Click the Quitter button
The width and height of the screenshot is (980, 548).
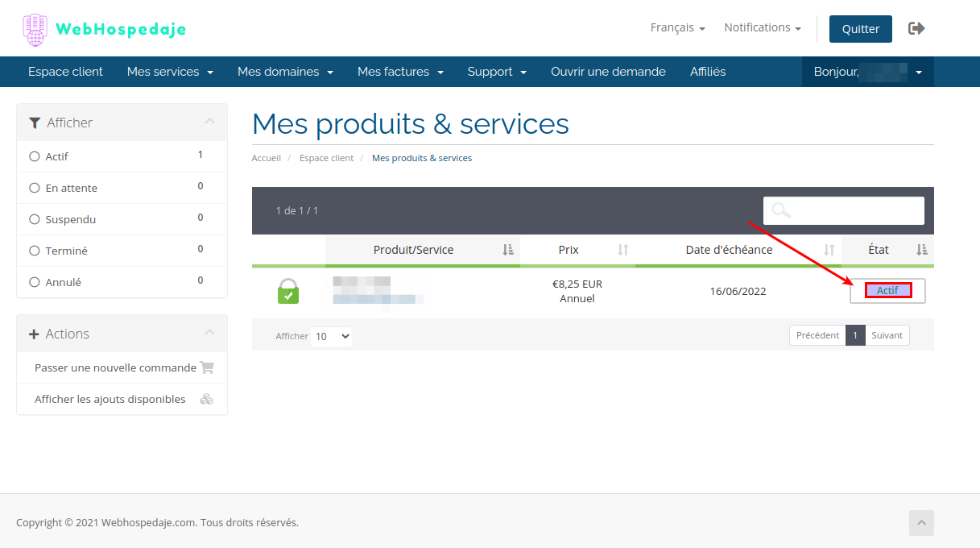pyautogui.click(x=861, y=29)
